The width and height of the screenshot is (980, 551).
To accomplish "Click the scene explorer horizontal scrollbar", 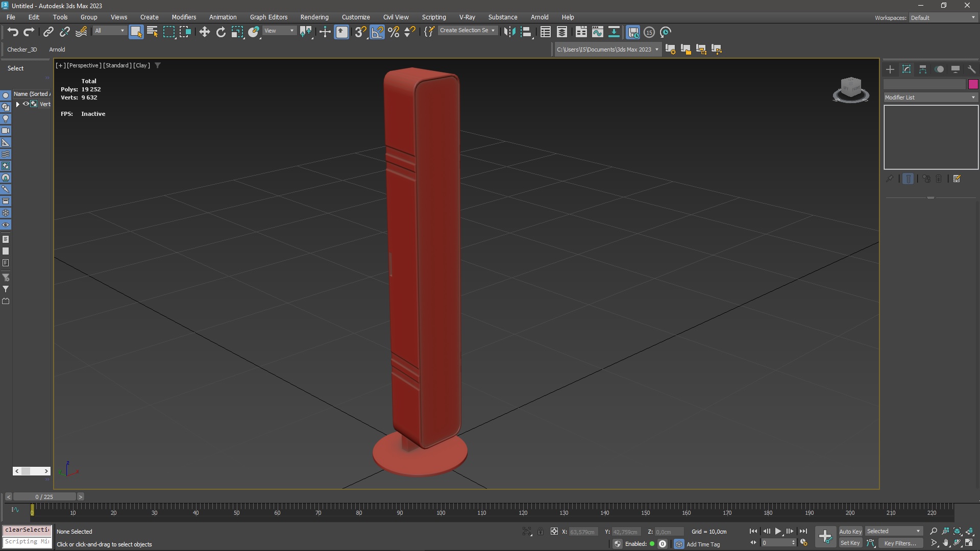I will tap(32, 471).
